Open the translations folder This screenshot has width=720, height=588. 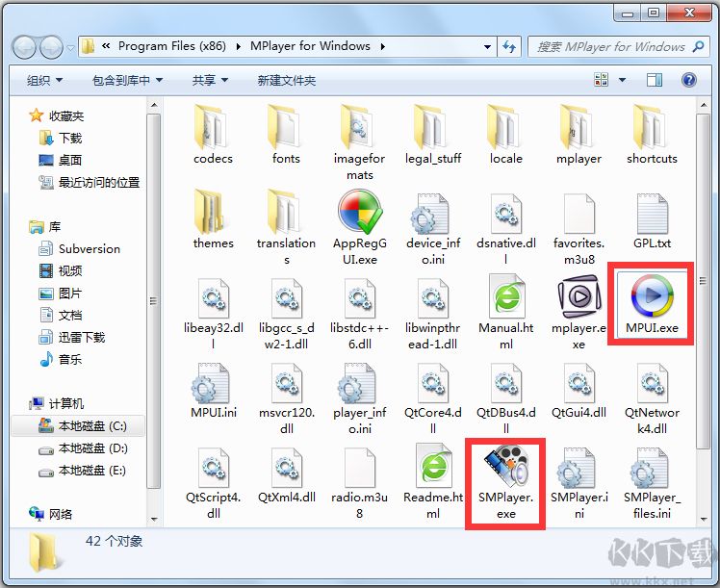pyautogui.click(x=286, y=227)
